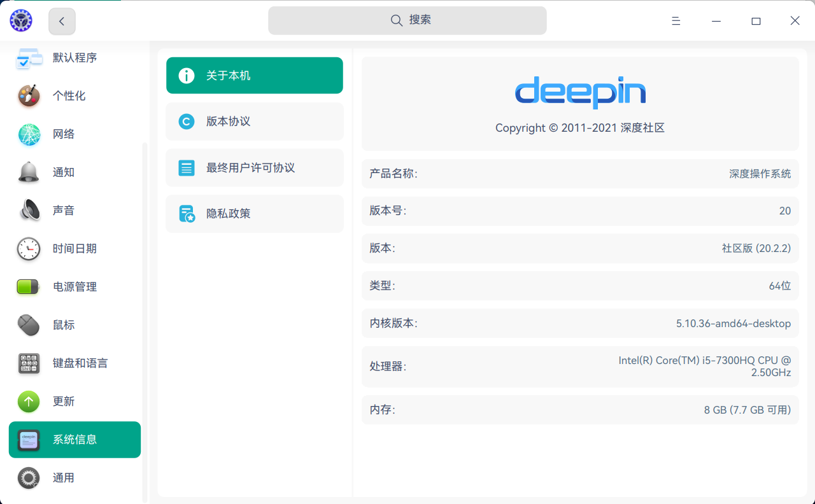This screenshot has height=504, width=815.
Task: Click the 隐私政策 icon
Action: click(x=187, y=214)
